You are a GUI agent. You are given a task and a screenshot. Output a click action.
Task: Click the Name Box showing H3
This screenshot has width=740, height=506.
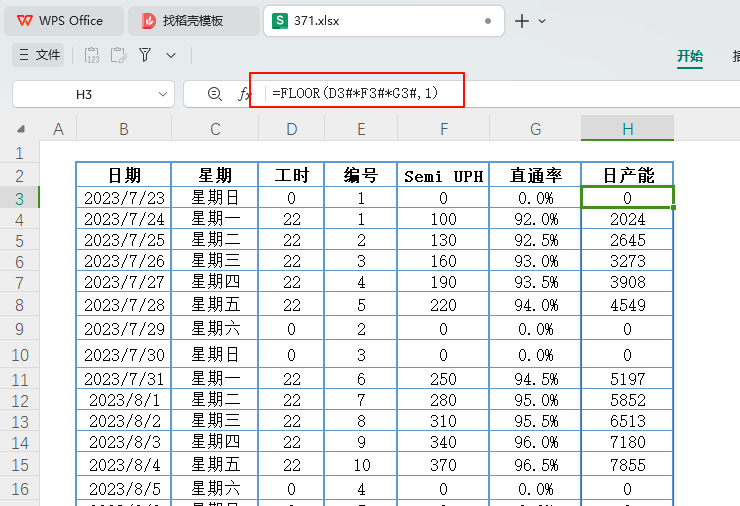point(85,94)
